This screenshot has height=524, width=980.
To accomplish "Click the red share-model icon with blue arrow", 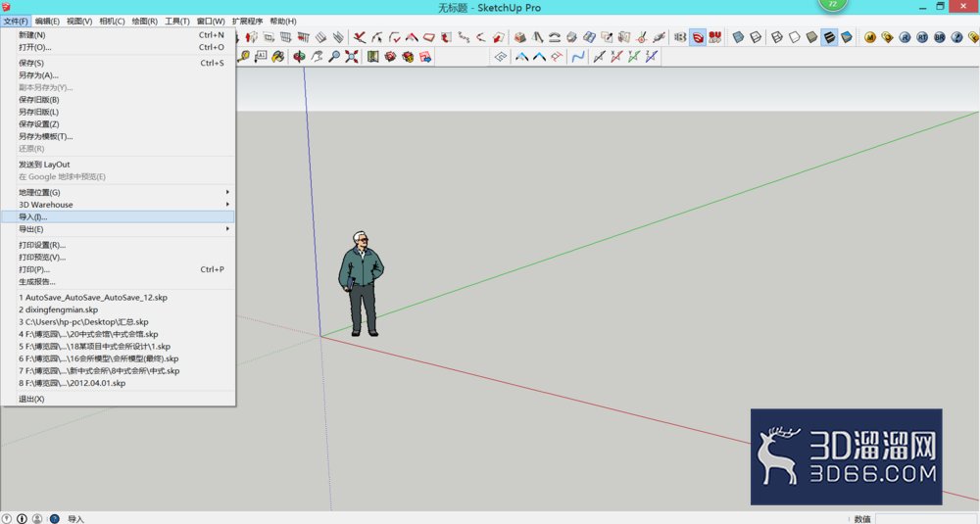I will pos(425,56).
